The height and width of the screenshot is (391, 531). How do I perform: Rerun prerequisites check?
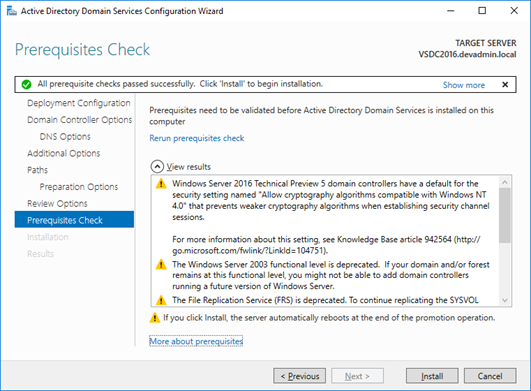(x=197, y=138)
